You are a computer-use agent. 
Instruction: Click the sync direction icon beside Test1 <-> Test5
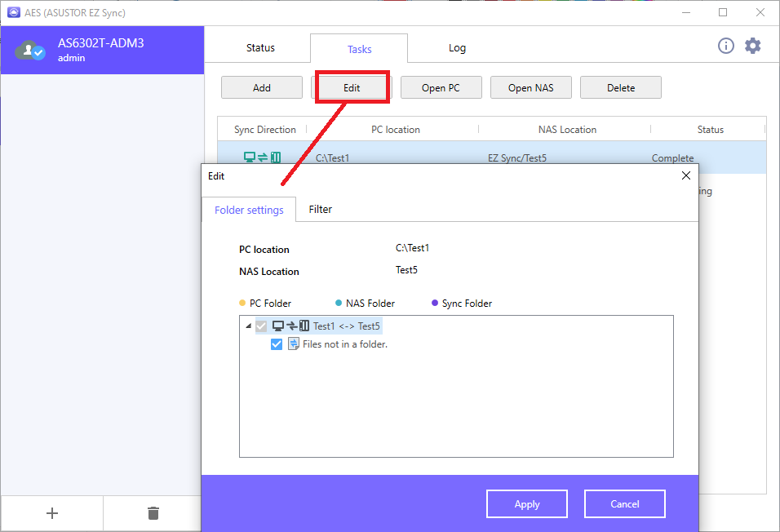pyautogui.click(x=291, y=326)
